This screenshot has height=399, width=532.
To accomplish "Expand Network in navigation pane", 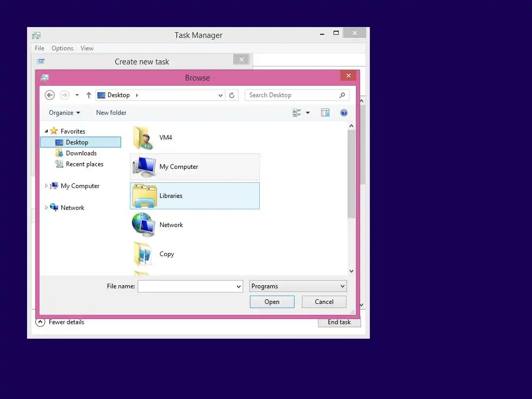I will pyautogui.click(x=46, y=208).
